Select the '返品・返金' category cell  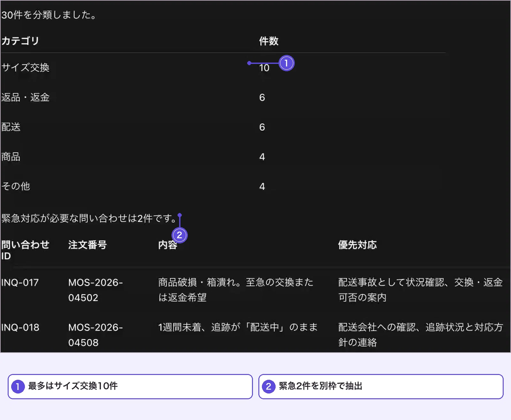pyautogui.click(x=25, y=97)
